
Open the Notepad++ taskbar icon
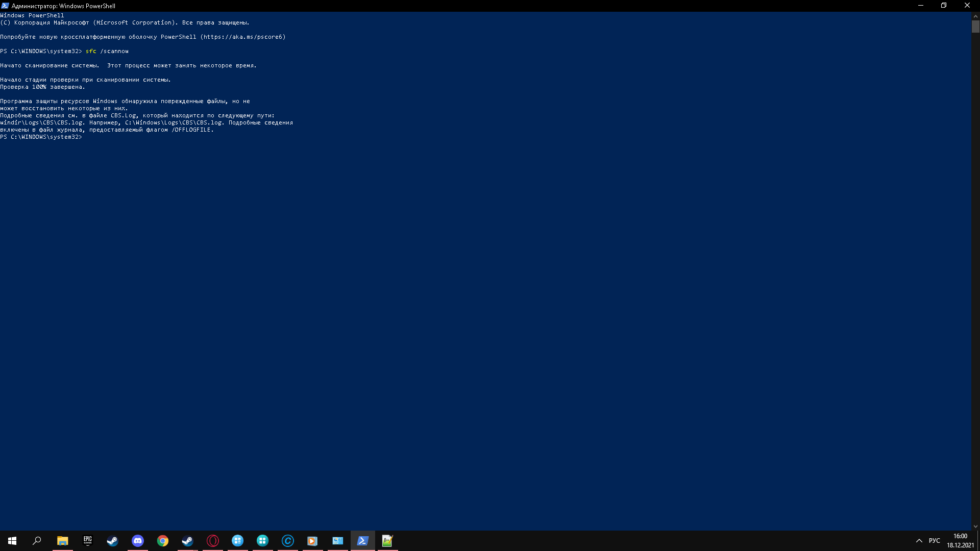[387, 541]
